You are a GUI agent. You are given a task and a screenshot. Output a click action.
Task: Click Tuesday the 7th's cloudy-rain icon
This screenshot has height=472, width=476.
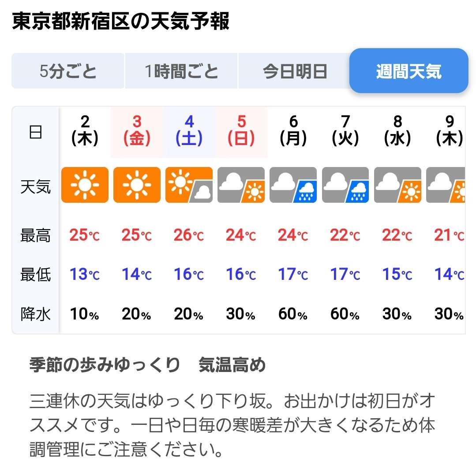tap(345, 185)
